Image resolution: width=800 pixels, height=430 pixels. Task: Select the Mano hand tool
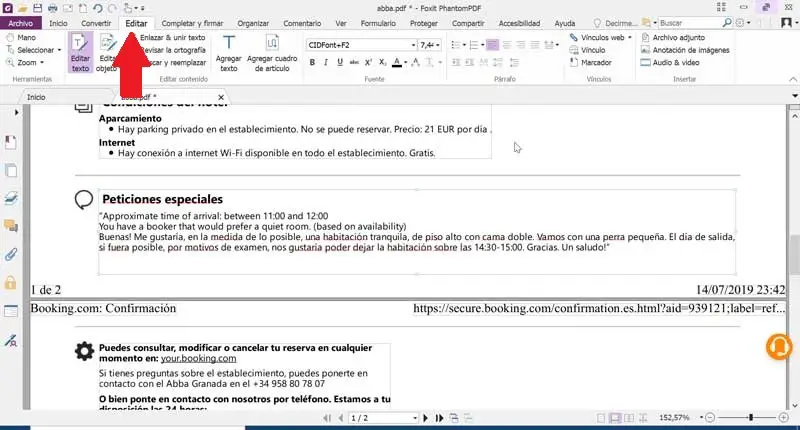tap(21, 38)
